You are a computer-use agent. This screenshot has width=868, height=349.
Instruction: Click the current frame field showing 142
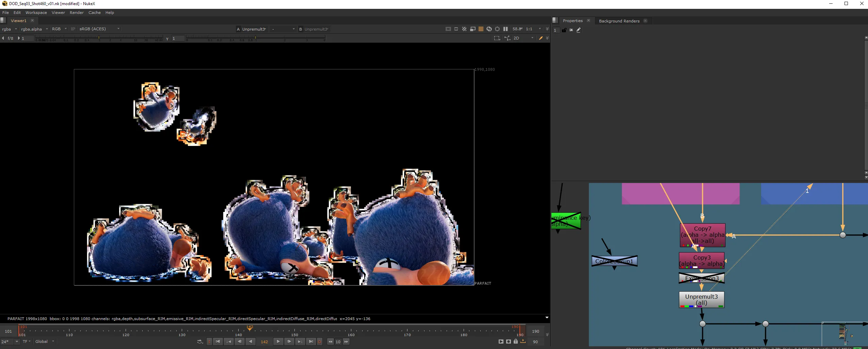[x=264, y=342]
